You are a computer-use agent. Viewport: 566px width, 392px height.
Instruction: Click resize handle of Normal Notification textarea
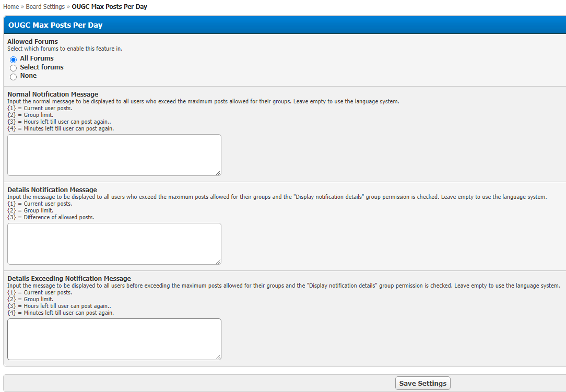pos(218,173)
